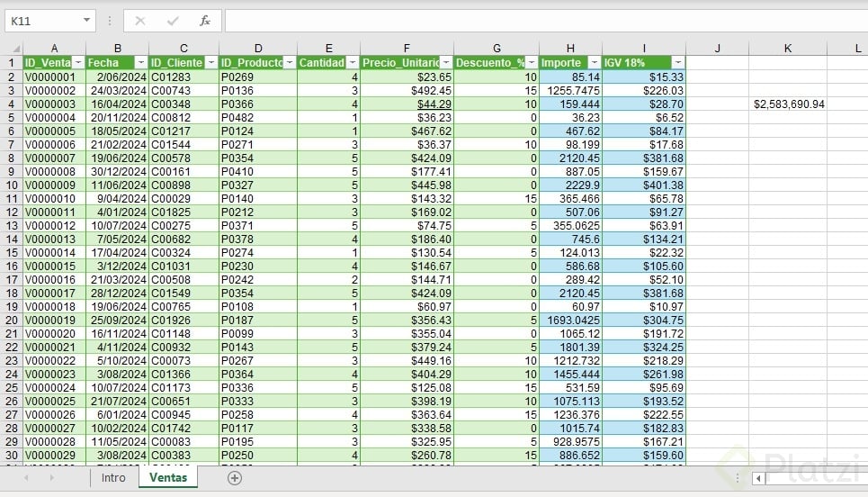
Task: Open the Insert Function fx button
Action: pos(205,21)
